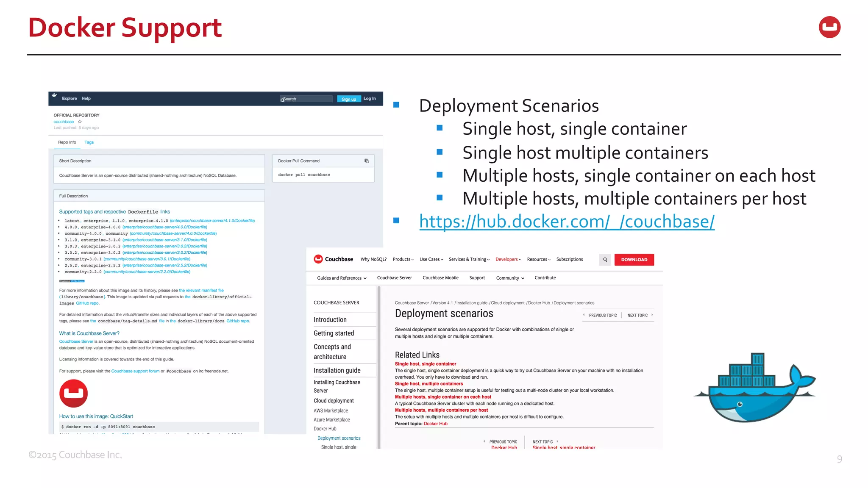Screen dimensions: 868x488
Task: Click the Couchbase logo in the website header
Action: click(x=333, y=259)
